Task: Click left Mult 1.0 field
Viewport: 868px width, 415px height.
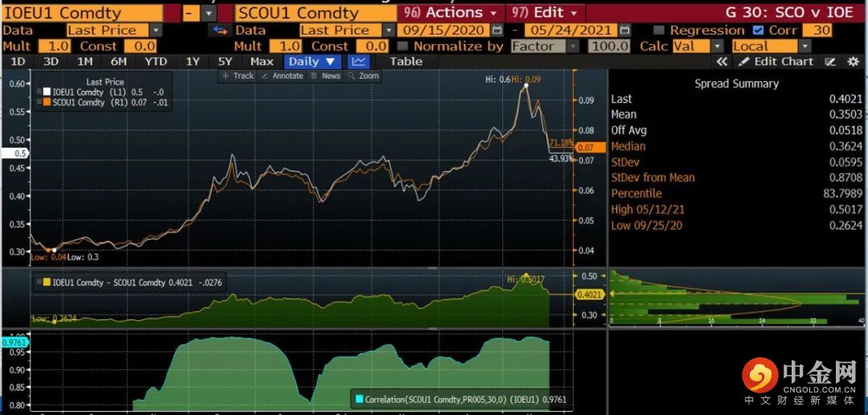Action: pyautogui.click(x=55, y=47)
